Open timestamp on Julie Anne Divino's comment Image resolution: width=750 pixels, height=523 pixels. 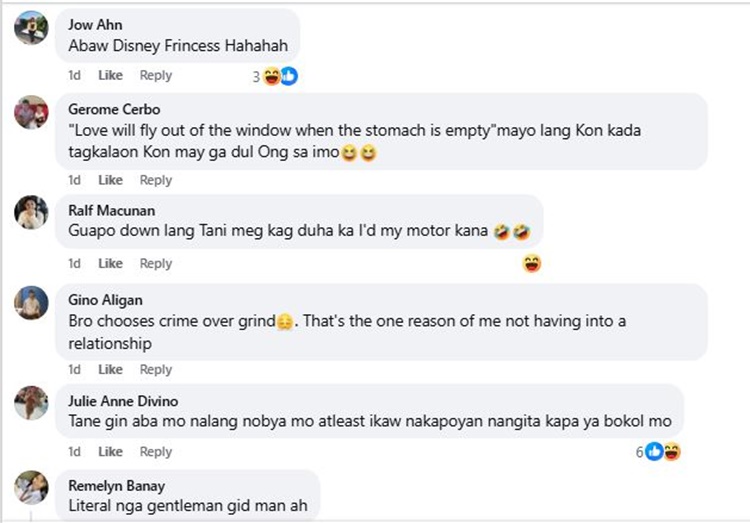[74, 451]
